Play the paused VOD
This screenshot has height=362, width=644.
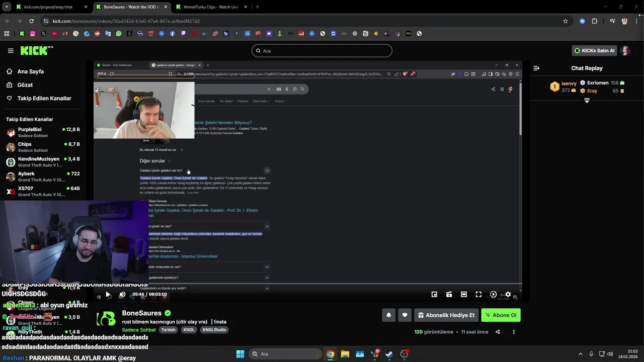(x=108, y=294)
